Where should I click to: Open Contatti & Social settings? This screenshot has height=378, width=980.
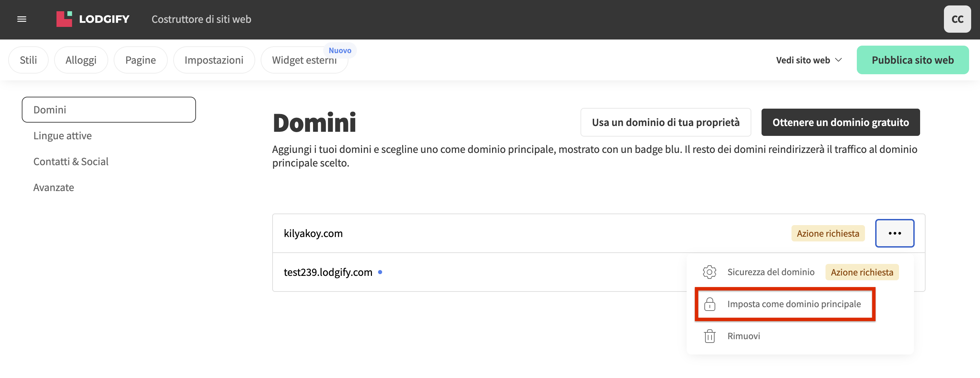(x=71, y=161)
